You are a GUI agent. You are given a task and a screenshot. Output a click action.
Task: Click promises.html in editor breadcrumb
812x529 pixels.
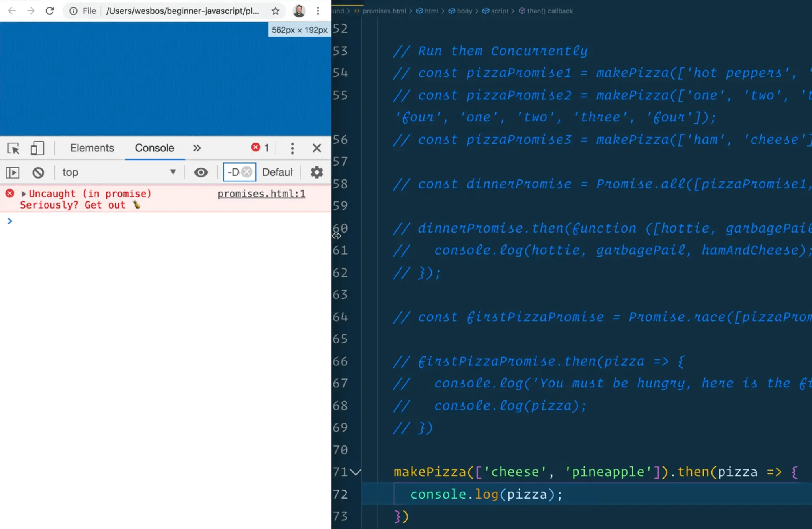[384, 11]
